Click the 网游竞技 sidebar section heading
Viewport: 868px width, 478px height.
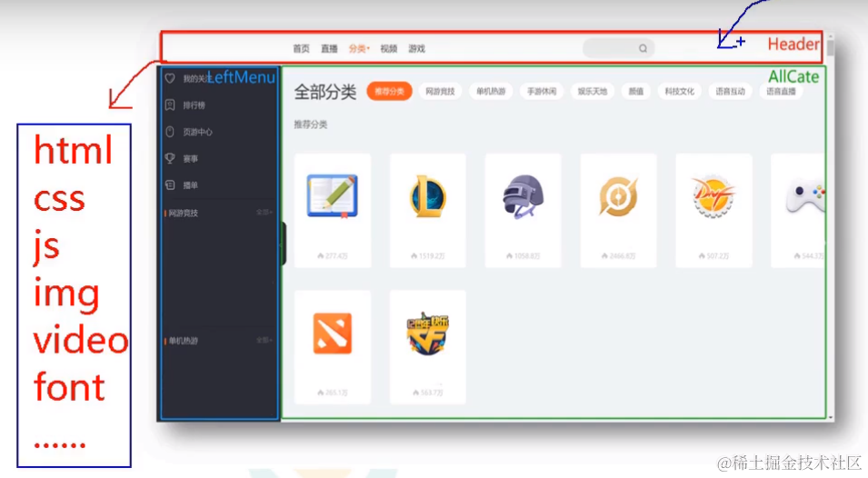coord(184,213)
